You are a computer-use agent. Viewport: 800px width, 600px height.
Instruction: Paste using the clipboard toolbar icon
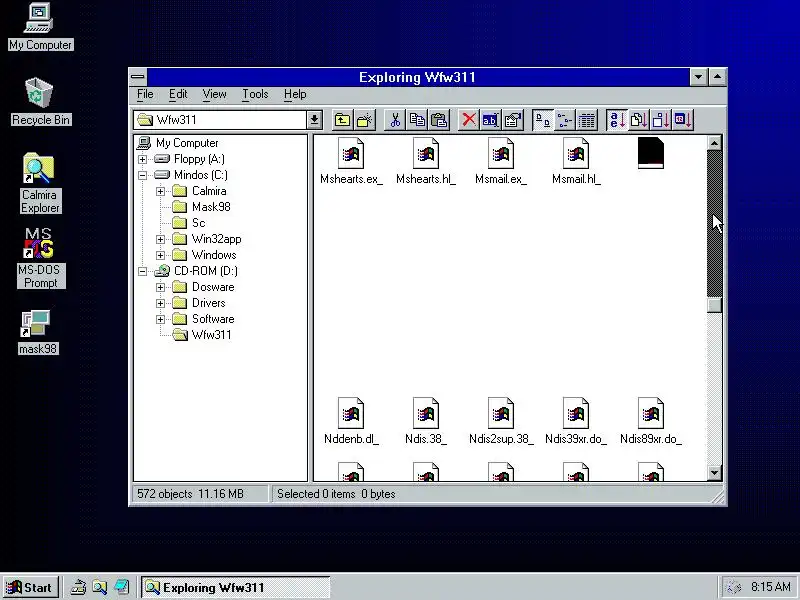tap(439, 120)
